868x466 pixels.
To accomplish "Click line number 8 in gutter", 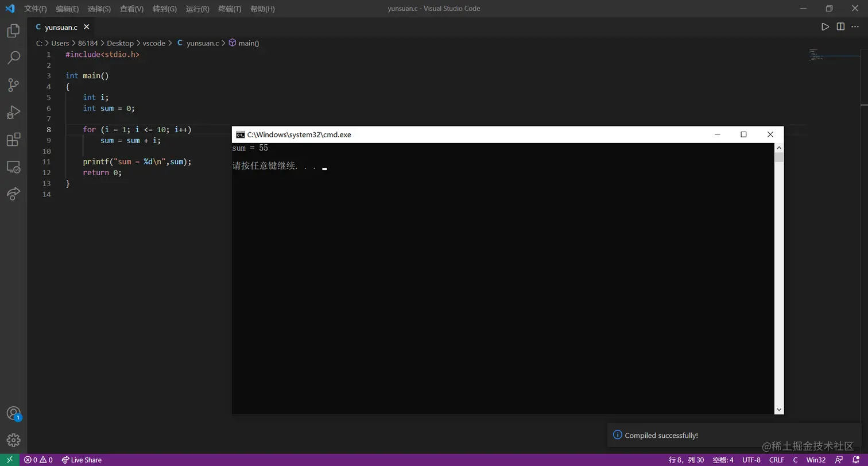I will [x=48, y=129].
